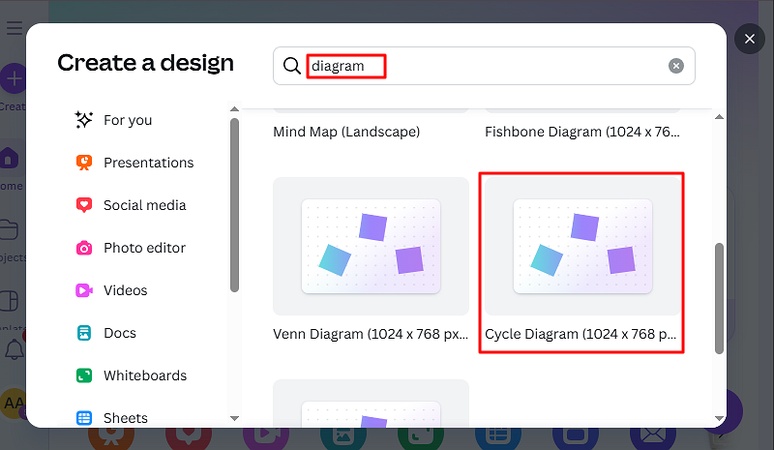Click the Presentations category icon
Viewport: 774px width, 450px height.
point(84,162)
